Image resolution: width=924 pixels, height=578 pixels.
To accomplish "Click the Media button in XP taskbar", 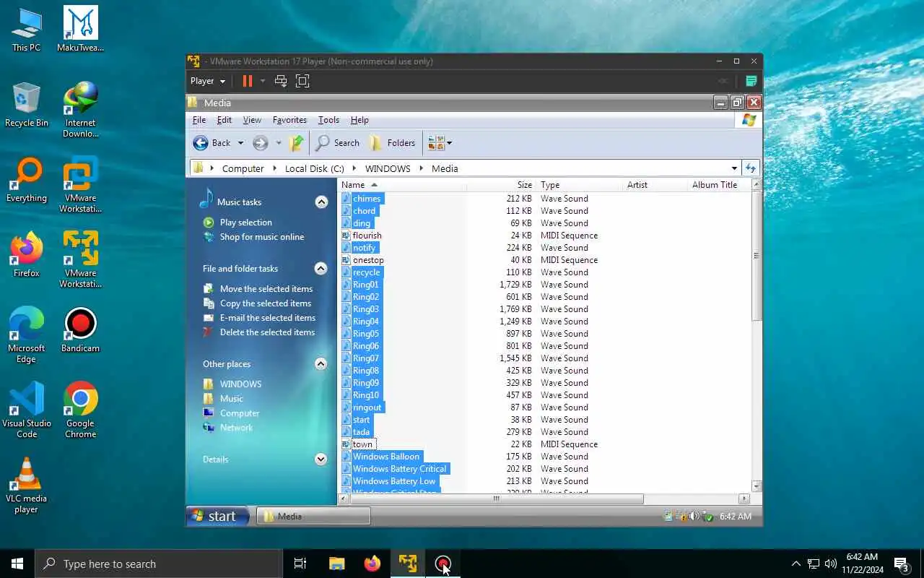I will [x=314, y=516].
